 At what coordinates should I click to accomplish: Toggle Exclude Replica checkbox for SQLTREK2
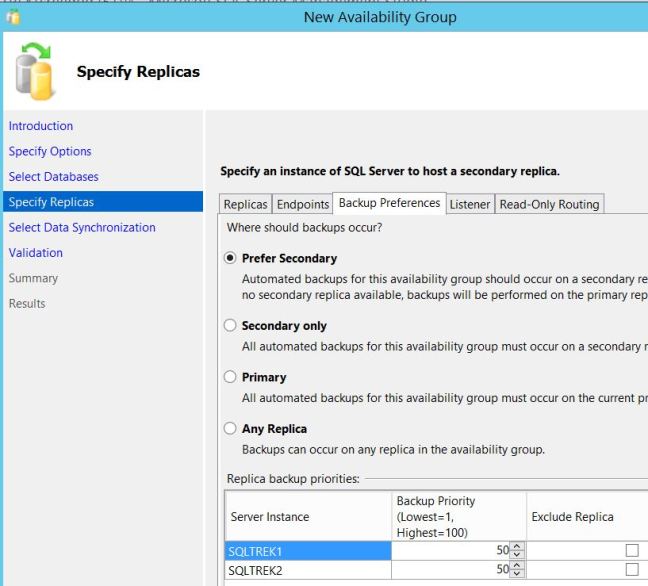(x=631, y=570)
